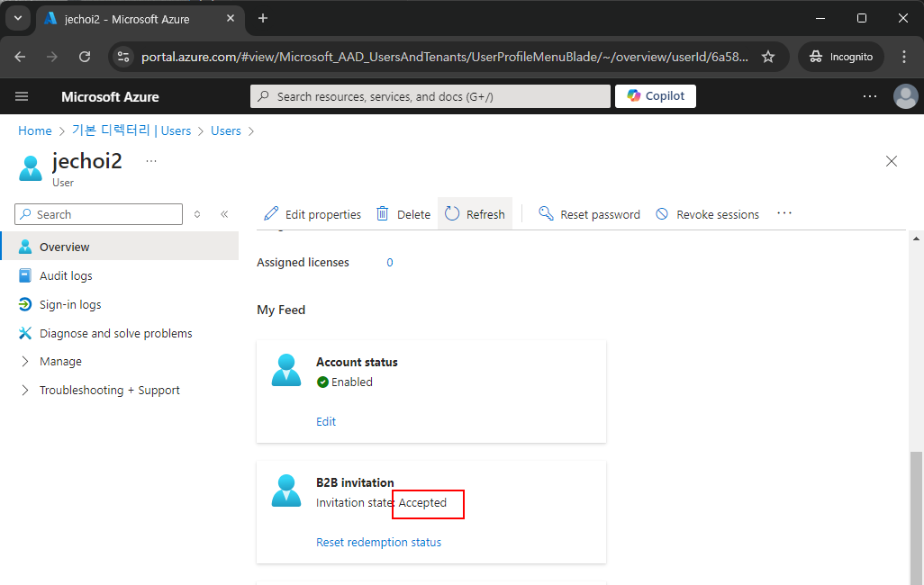Click the Reset password key icon
Screen dimensions: 924x585
[547, 213]
